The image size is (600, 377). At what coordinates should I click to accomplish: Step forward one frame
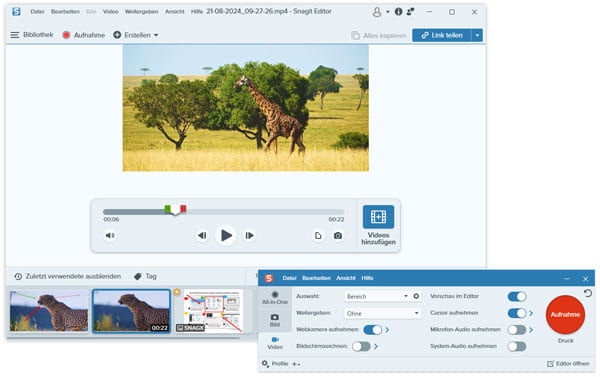click(x=249, y=235)
